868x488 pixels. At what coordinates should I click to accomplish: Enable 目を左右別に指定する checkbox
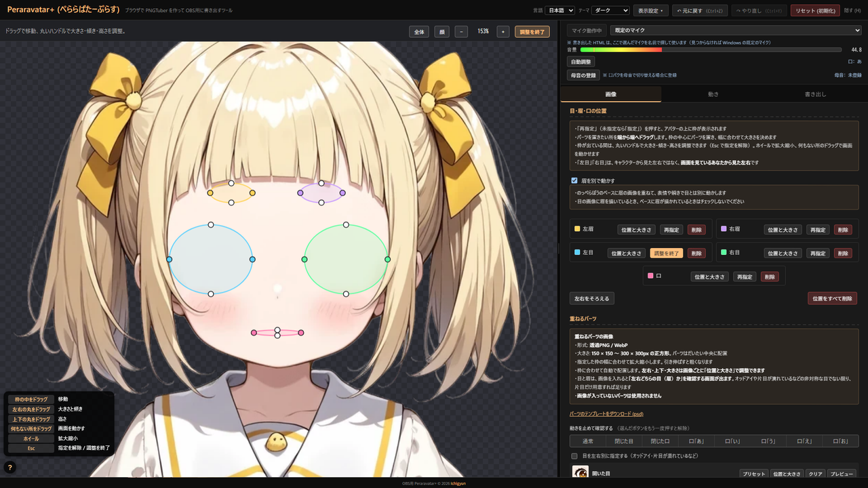coord(574,456)
